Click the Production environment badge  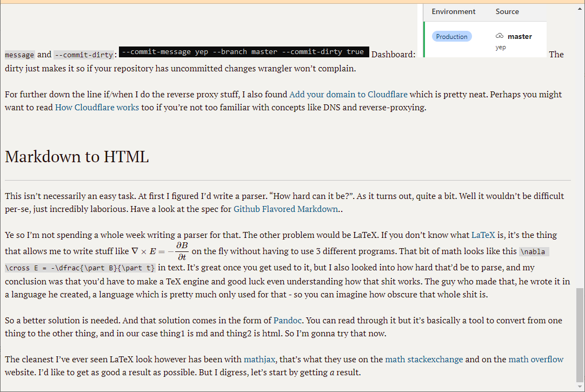point(451,37)
